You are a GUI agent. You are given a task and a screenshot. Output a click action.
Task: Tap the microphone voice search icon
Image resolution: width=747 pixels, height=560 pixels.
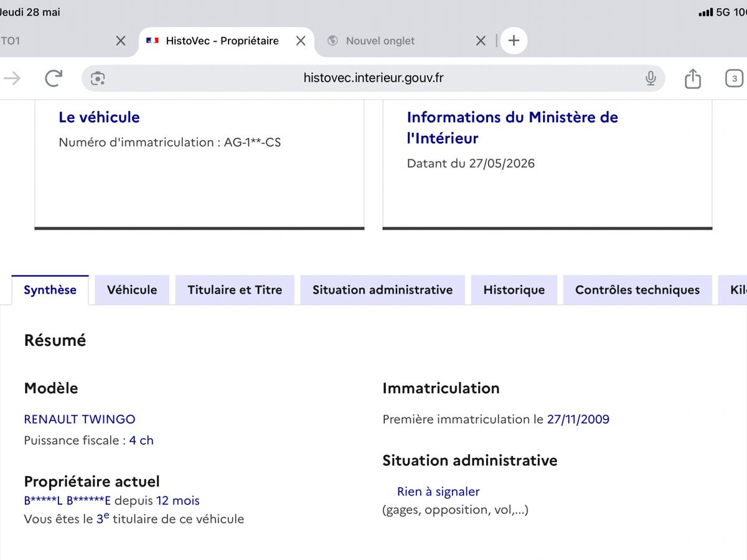pyautogui.click(x=651, y=78)
